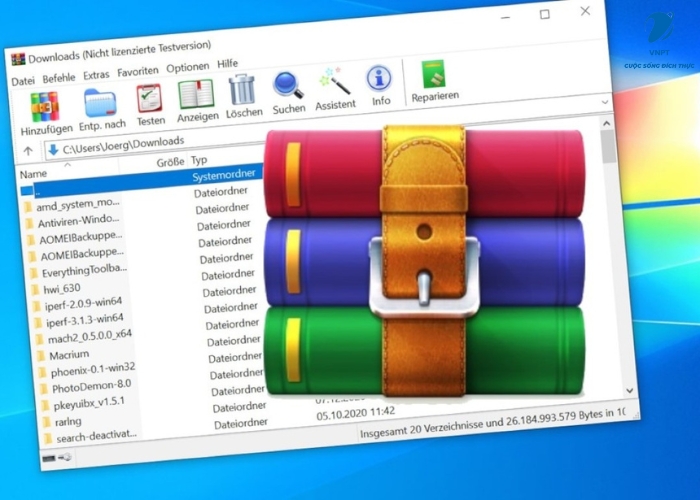Go up one folder level arrow
This screenshot has height=500, width=700.
28,151
